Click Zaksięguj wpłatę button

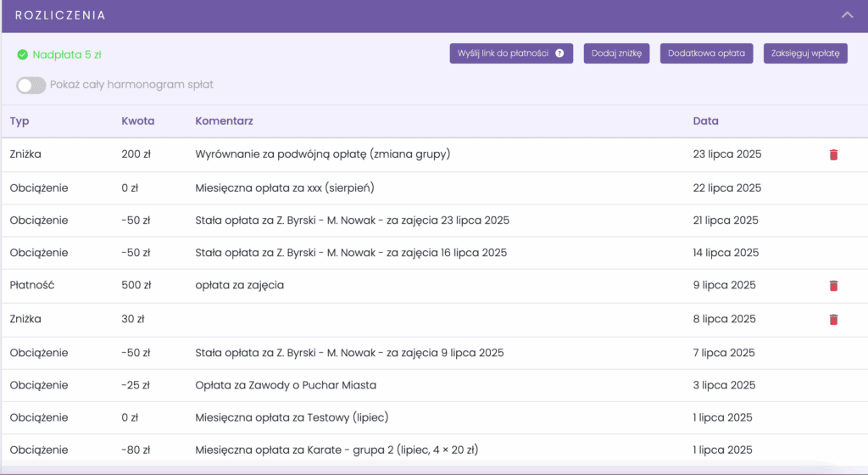[x=805, y=53]
